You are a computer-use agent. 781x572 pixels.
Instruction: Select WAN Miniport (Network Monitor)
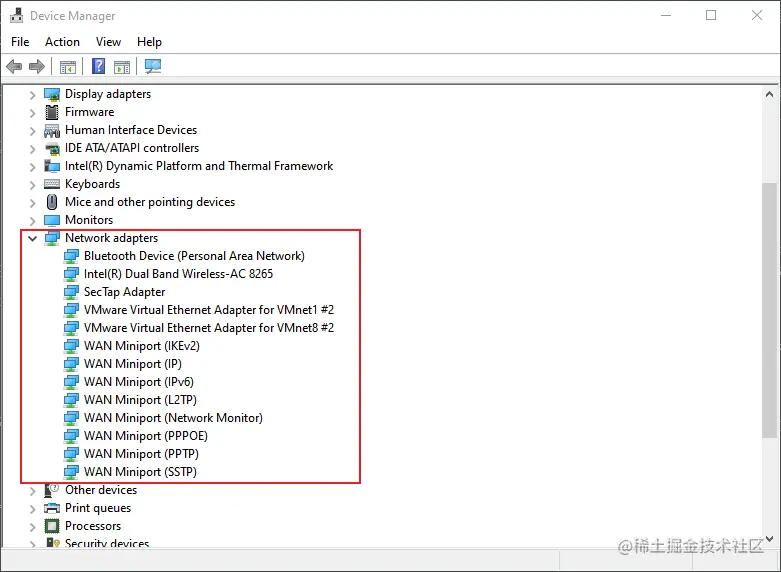tap(173, 418)
